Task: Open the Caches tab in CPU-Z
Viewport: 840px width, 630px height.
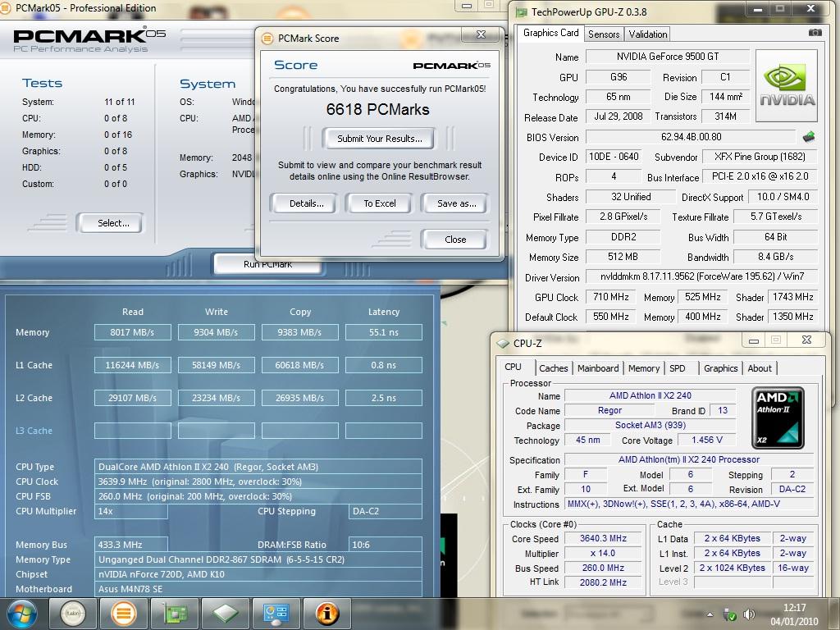Action: [554, 368]
